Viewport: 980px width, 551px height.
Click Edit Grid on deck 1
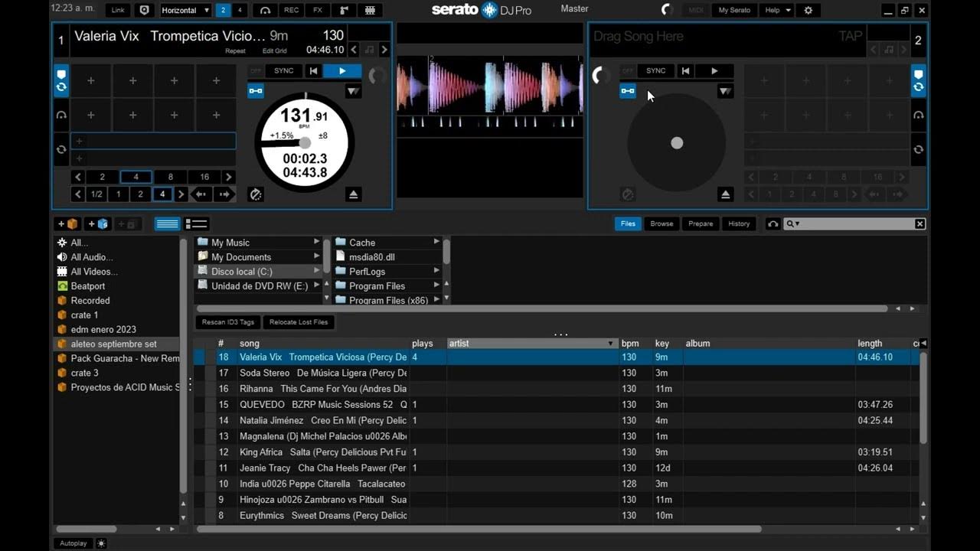tap(275, 51)
